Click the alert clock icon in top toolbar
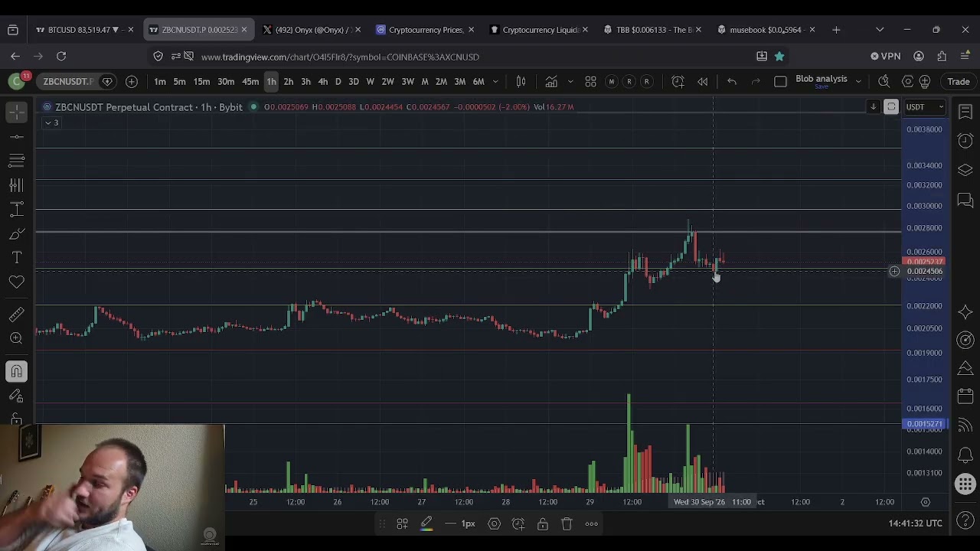This screenshot has width=980, height=551. [678, 81]
